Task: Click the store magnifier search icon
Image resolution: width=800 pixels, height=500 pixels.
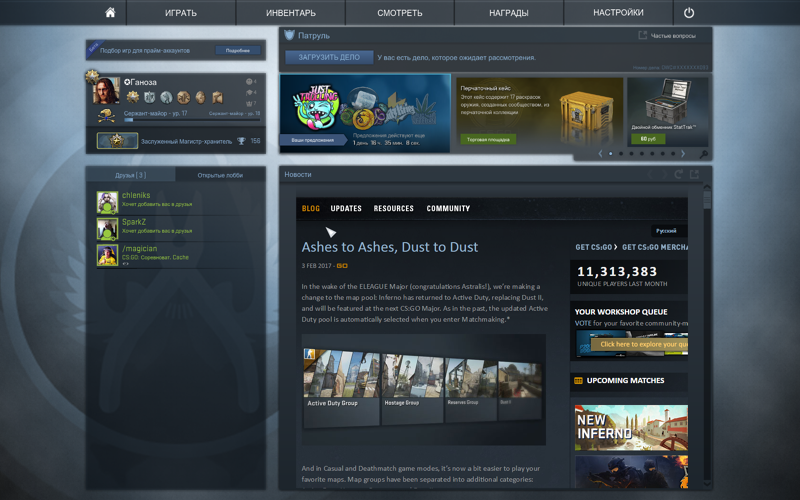Action: [704, 154]
